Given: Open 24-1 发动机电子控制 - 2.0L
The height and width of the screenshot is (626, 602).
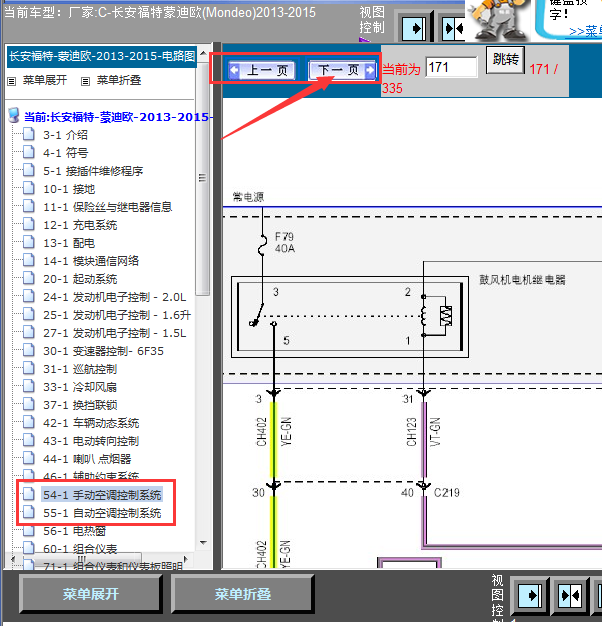Looking at the screenshot, I should coord(115,297).
